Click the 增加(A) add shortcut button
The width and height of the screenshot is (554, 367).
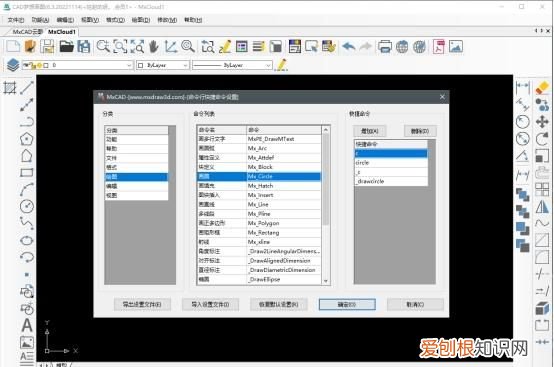(370, 131)
